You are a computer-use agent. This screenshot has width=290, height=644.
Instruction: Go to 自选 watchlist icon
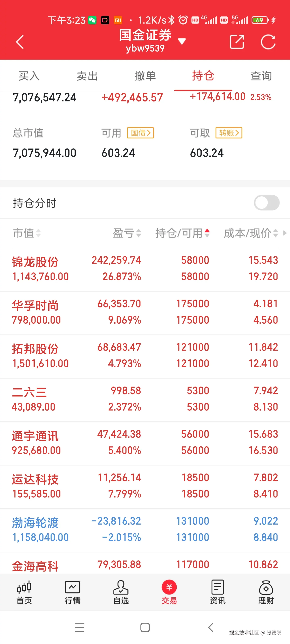[x=121, y=592]
